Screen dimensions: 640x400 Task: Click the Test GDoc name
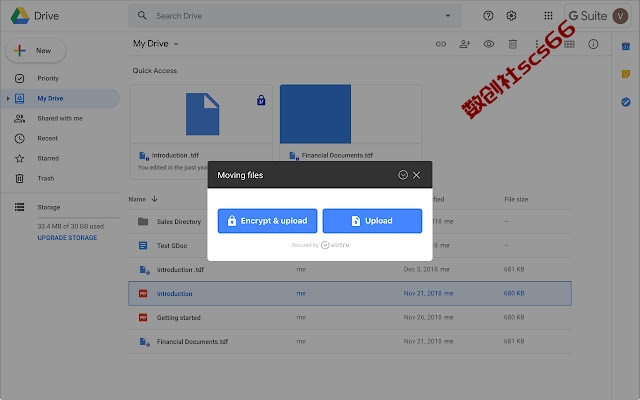172,246
